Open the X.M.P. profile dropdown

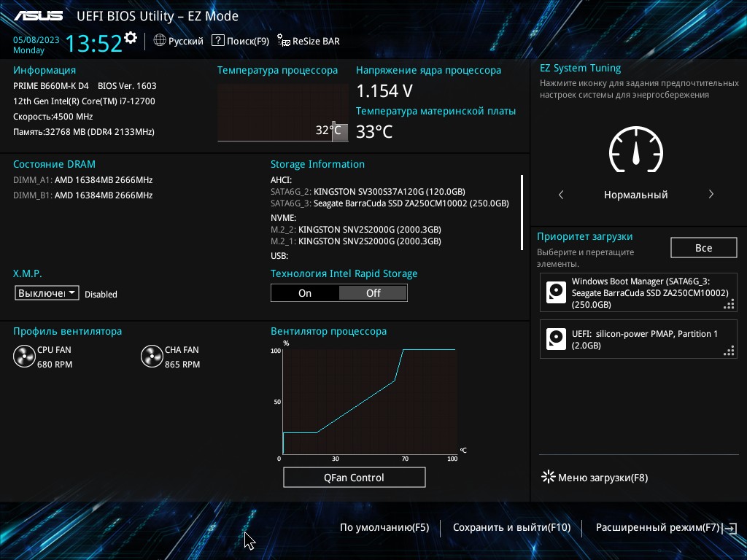[x=47, y=293]
